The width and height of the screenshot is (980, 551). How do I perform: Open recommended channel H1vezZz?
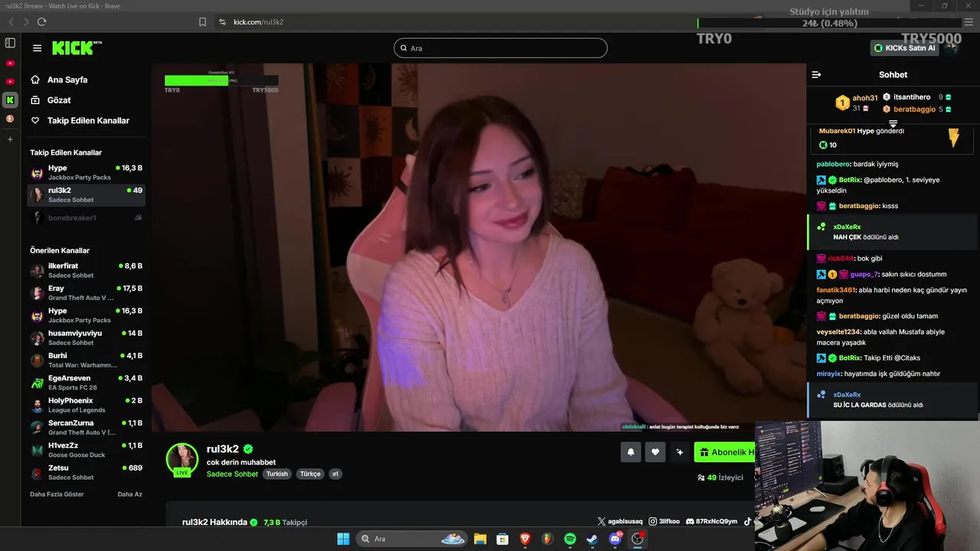(x=86, y=450)
